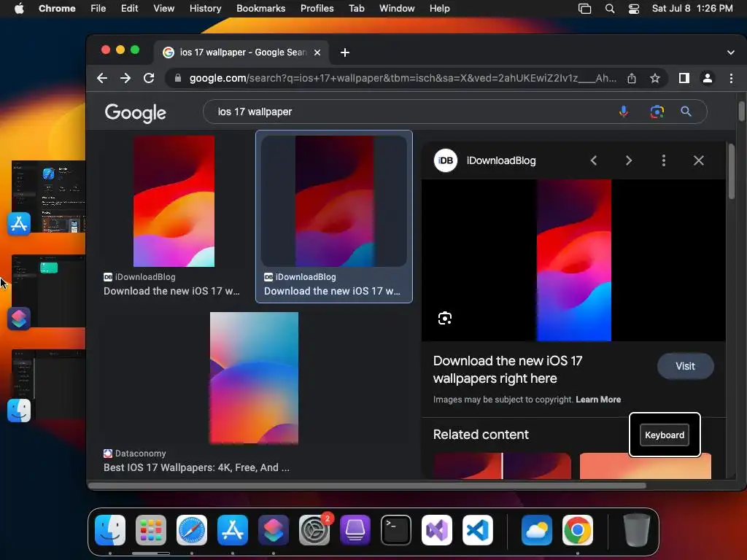This screenshot has width=747, height=560.
Task: Open the Learn More copyright link
Action: (598, 400)
